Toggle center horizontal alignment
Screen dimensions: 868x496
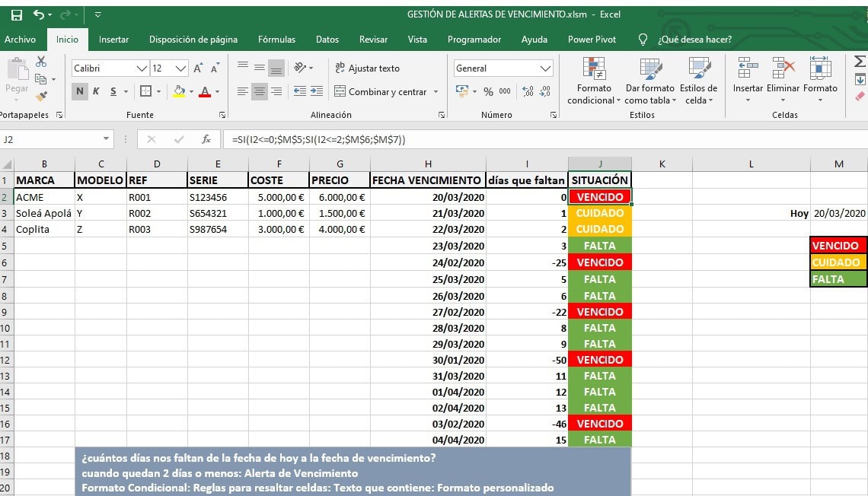tap(260, 91)
